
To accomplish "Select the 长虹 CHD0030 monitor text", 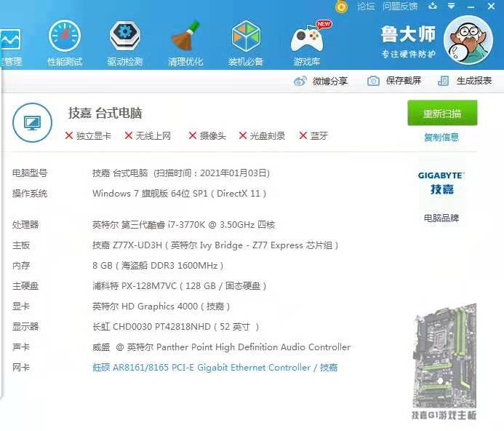I will 176,327.
